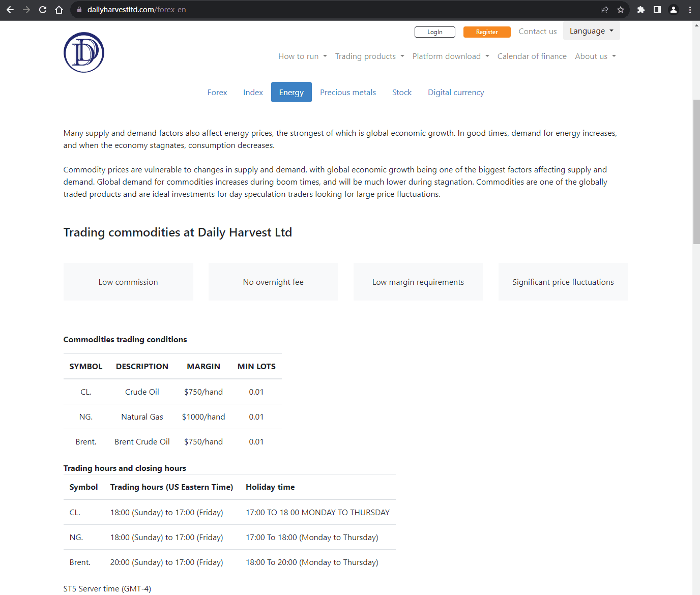Click 18:00 To 20:00 (Monday to Thursday) cell
Image resolution: width=700 pixels, height=595 pixels.
pyautogui.click(x=312, y=562)
